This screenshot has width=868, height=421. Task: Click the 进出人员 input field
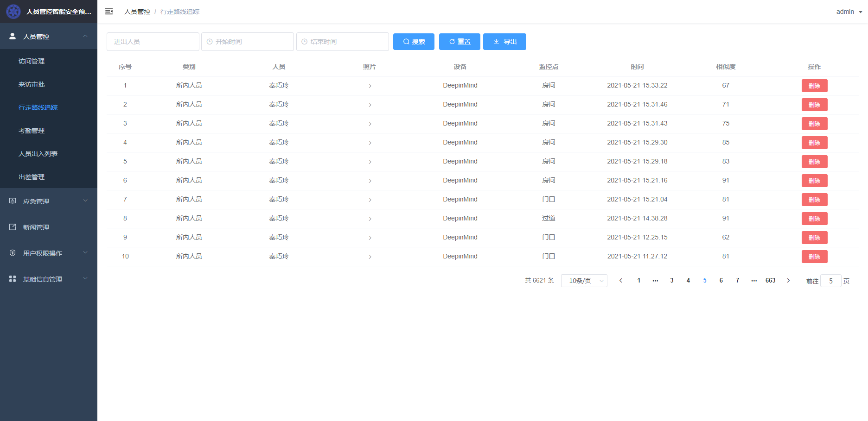pyautogui.click(x=153, y=42)
